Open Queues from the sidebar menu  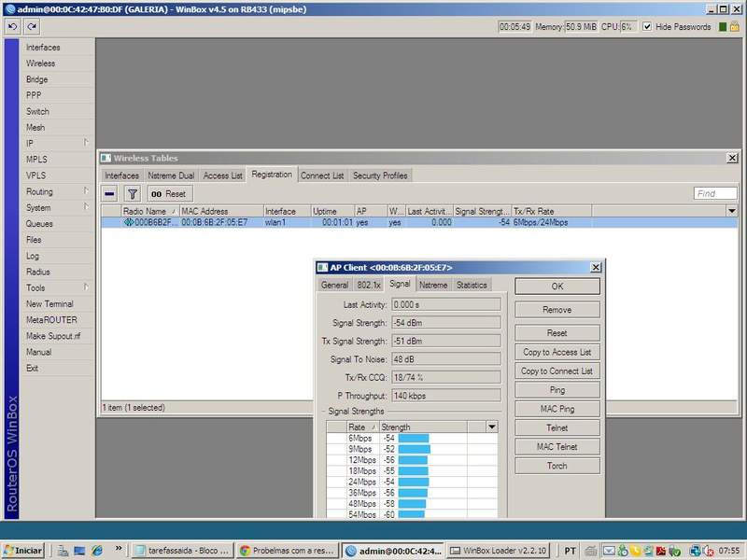click(39, 223)
